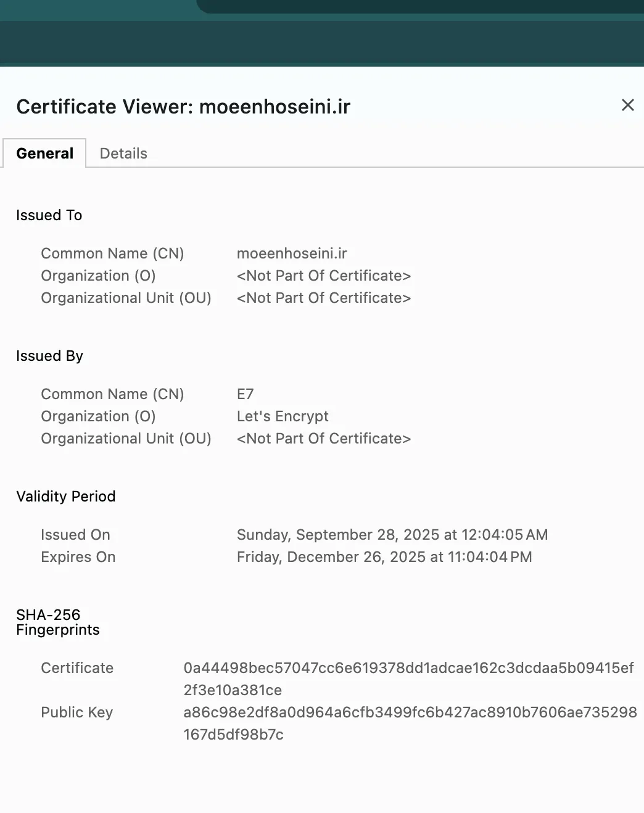Click the issuer Common Name E7
The height and width of the screenshot is (813, 644).
(245, 394)
